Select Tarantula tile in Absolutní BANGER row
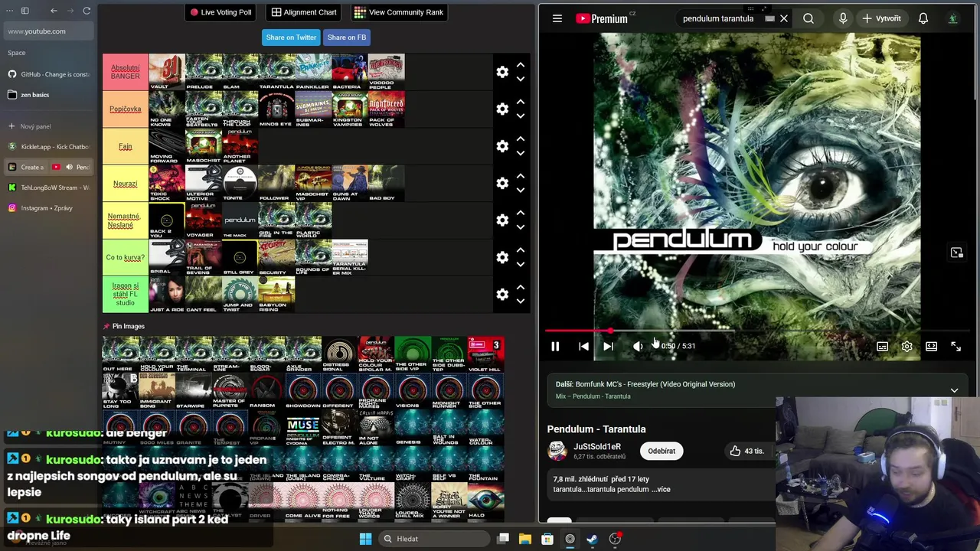Image resolution: width=980 pixels, height=551 pixels. click(276, 72)
